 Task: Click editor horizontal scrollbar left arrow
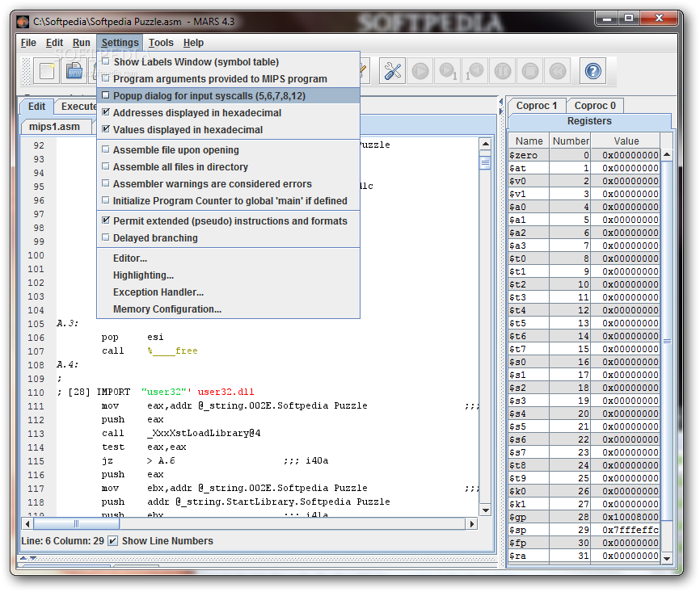pyautogui.click(x=27, y=523)
